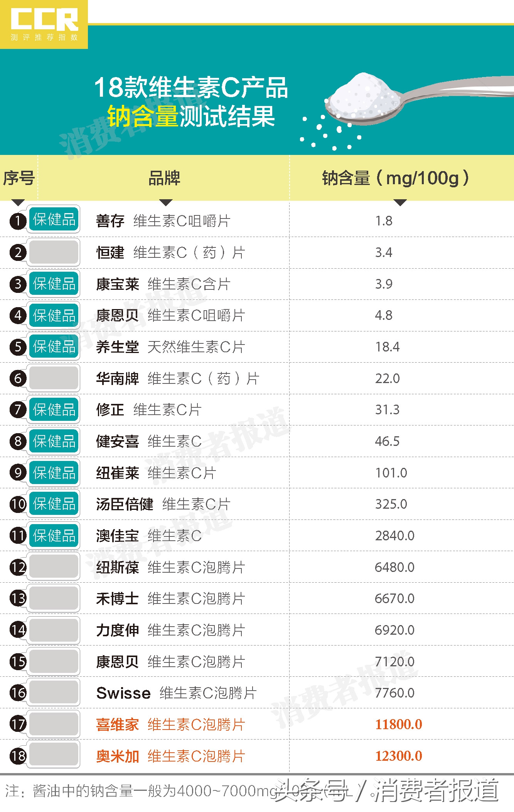
Task: Click the CCR logo in top-left corner
Action: [44, 24]
